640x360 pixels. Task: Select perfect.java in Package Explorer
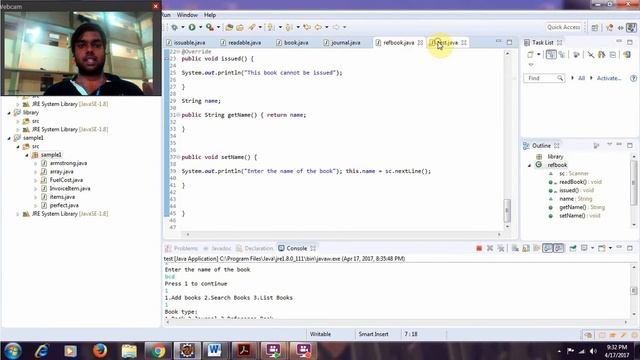[x=64, y=205]
